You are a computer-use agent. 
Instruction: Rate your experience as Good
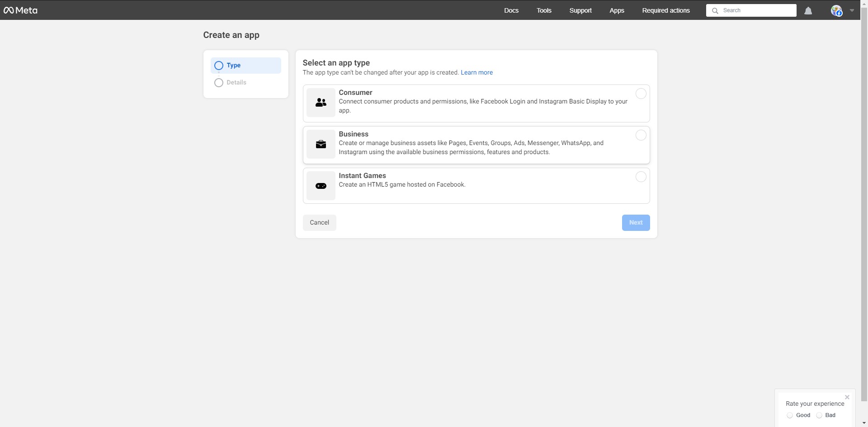coord(789,415)
